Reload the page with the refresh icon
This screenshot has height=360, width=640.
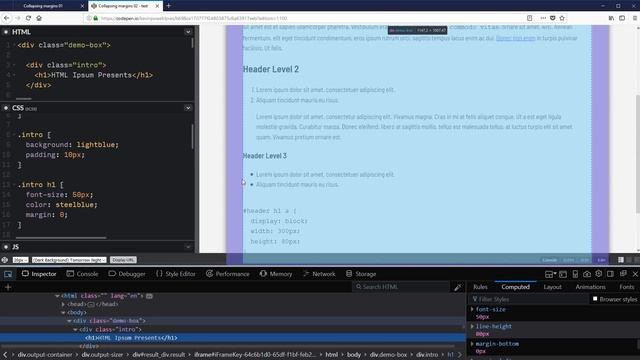[x=28, y=18]
